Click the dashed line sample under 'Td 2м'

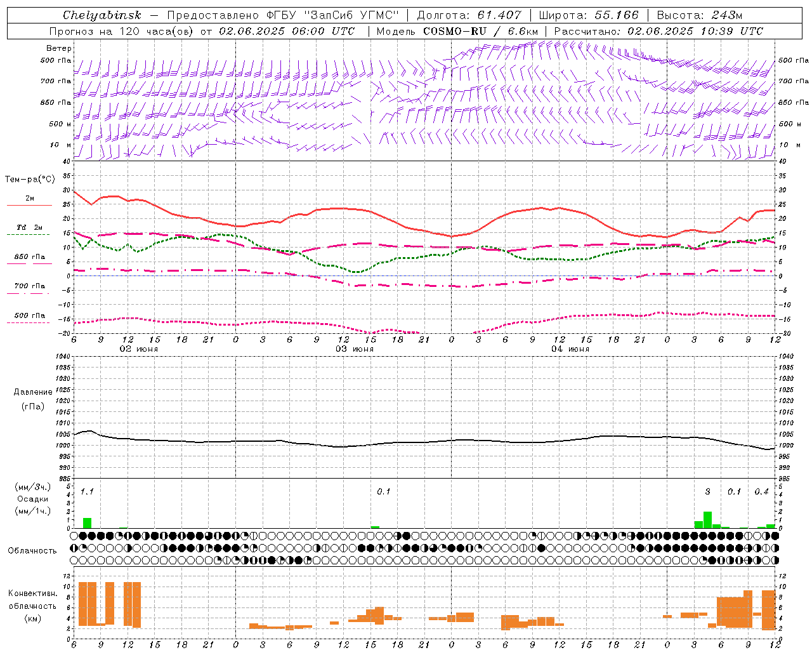pyautogui.click(x=29, y=234)
